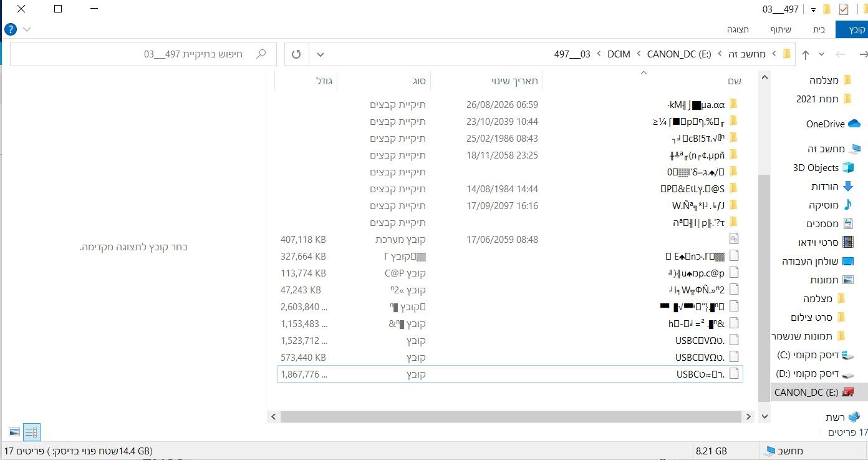Open the קובץ ribbon tab
The image size is (868, 460).
click(852, 29)
